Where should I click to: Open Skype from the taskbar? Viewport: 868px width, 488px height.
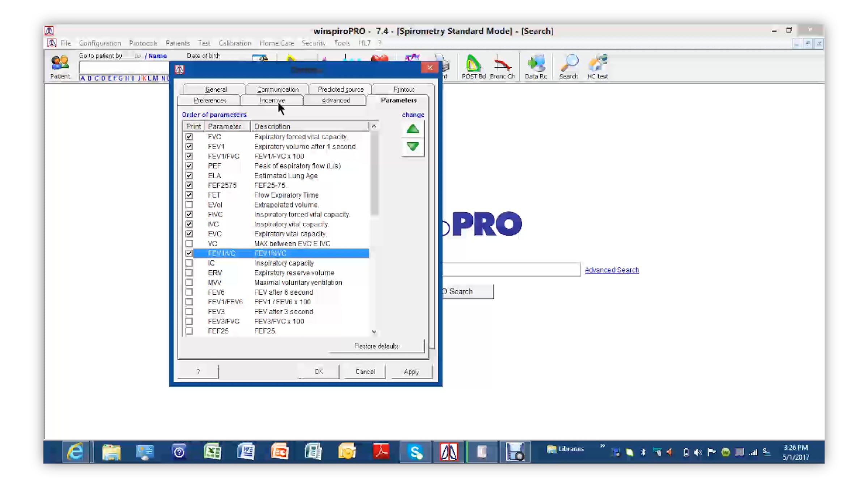(415, 452)
